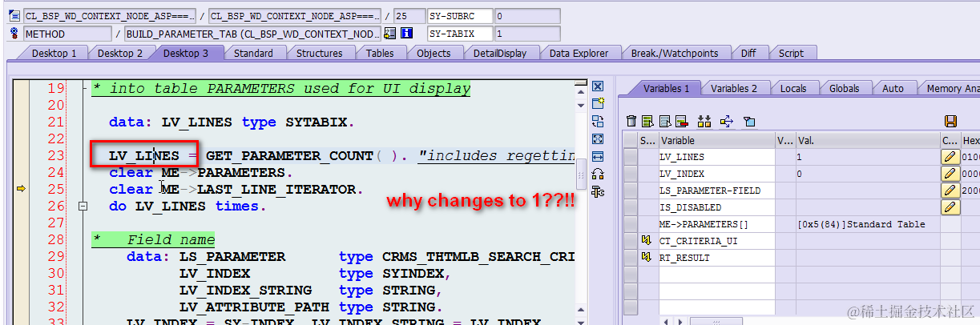Click the maximize horizontally icon in side strip
Image resolution: width=980 pixels, height=325 pixels.
(x=597, y=157)
